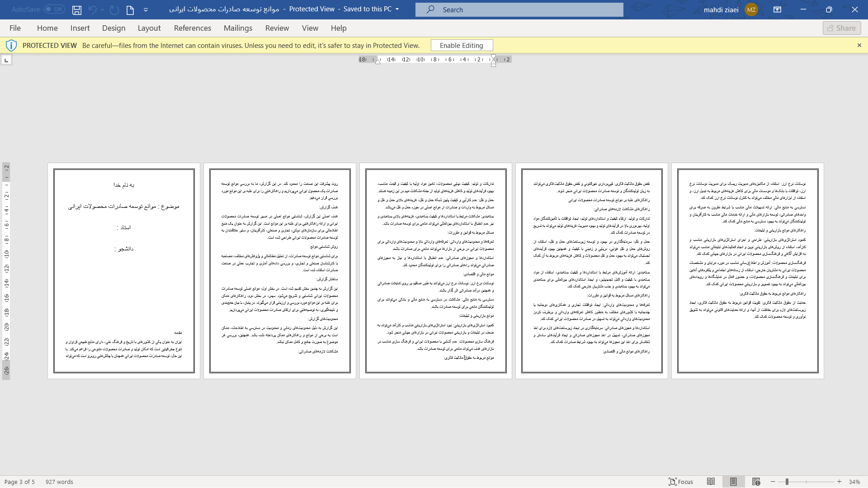Click the zoom slider handle

(787, 482)
